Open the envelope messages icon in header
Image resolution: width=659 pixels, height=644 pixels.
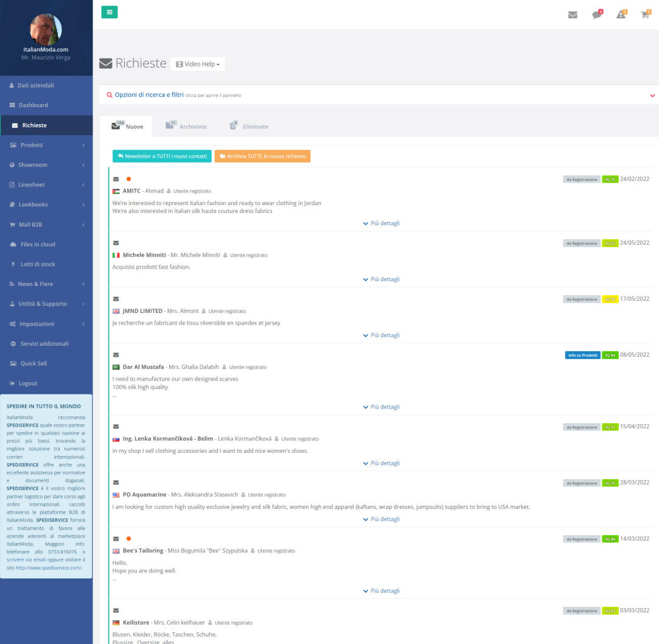[573, 15]
